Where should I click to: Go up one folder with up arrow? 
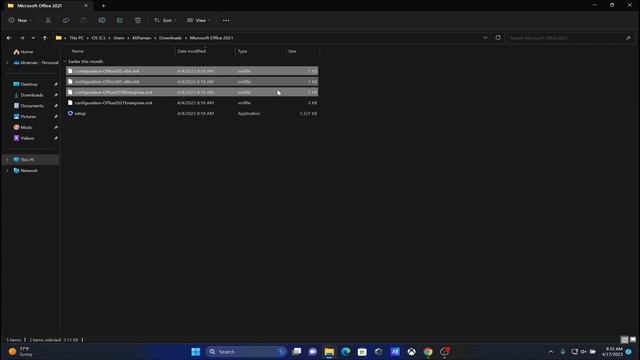click(45, 38)
